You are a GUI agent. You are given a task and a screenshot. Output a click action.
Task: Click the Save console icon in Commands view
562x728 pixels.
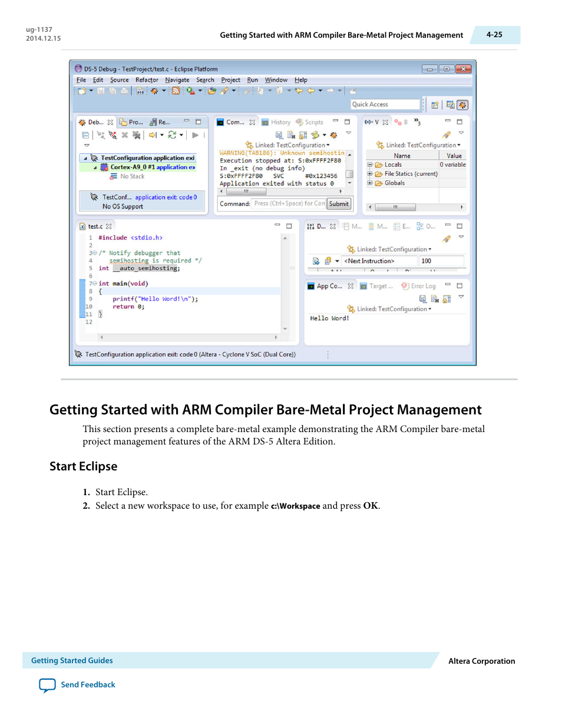[279, 135]
